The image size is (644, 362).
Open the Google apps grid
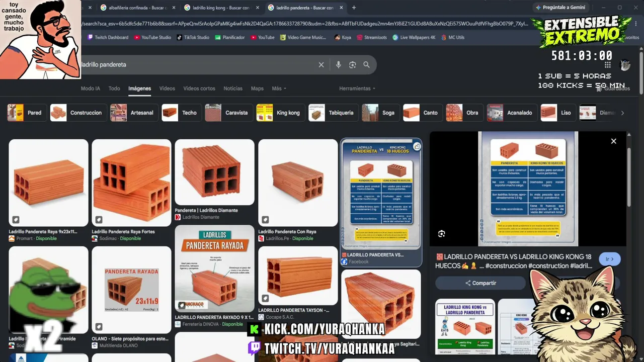pyautogui.click(x=608, y=65)
